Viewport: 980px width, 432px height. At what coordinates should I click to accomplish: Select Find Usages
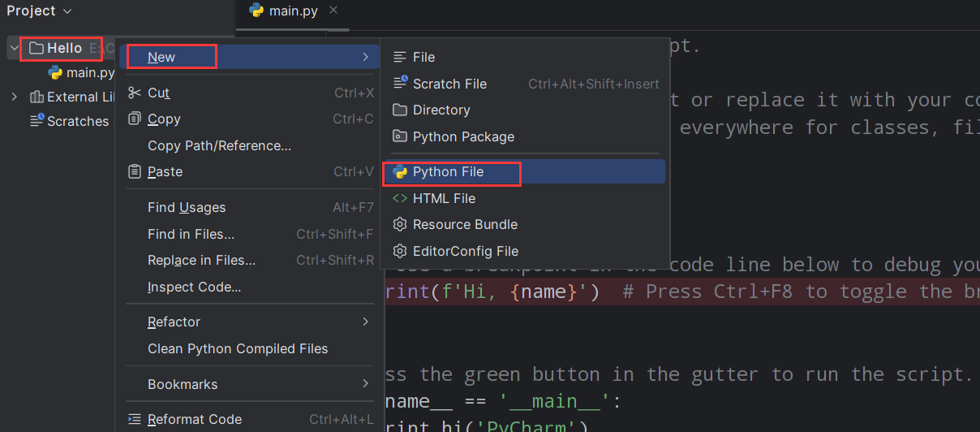click(x=250, y=208)
